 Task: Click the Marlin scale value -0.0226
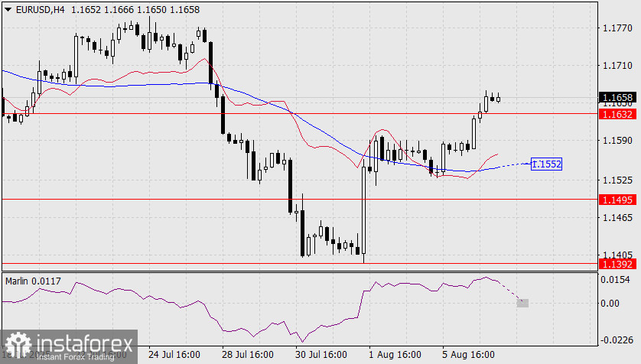[617, 340]
